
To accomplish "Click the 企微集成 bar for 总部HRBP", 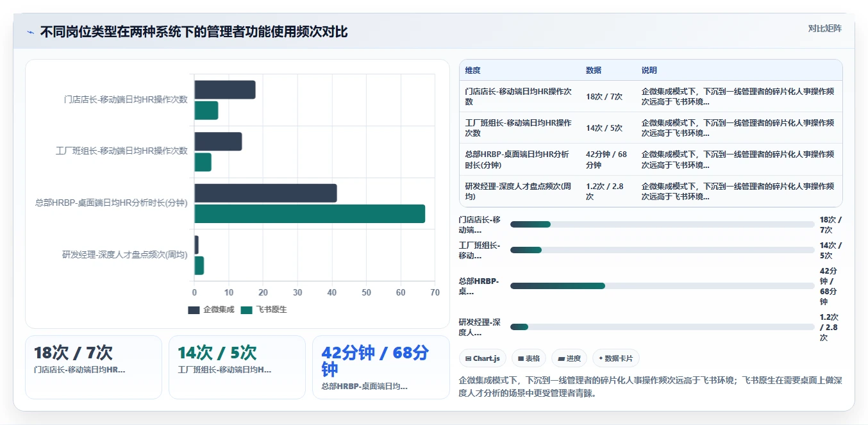I will click(x=265, y=193).
